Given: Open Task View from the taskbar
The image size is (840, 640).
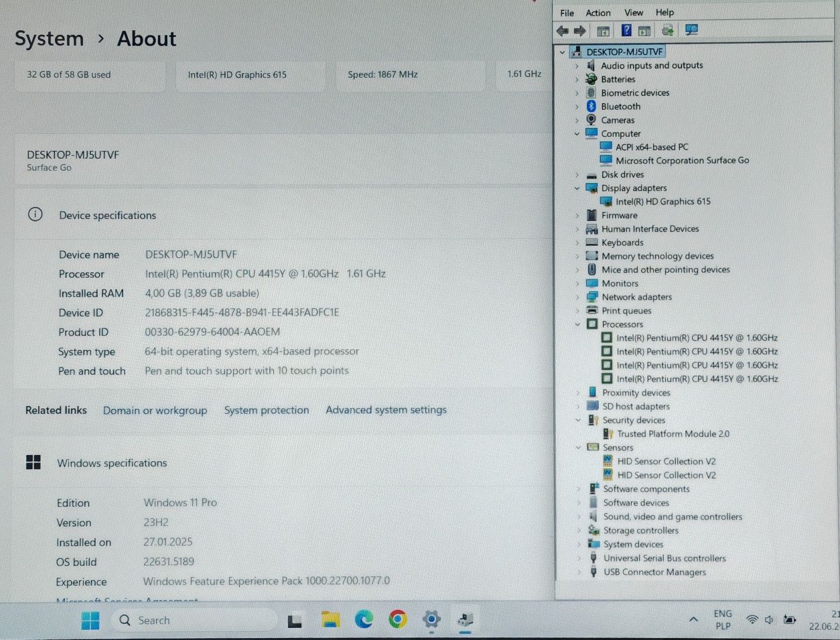Looking at the screenshot, I should (x=295, y=621).
